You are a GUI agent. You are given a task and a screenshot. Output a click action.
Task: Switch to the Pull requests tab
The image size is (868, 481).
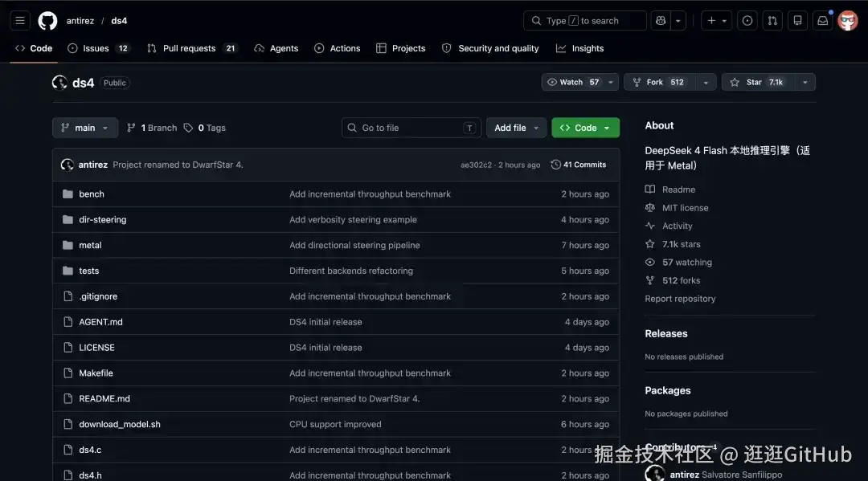(x=191, y=49)
